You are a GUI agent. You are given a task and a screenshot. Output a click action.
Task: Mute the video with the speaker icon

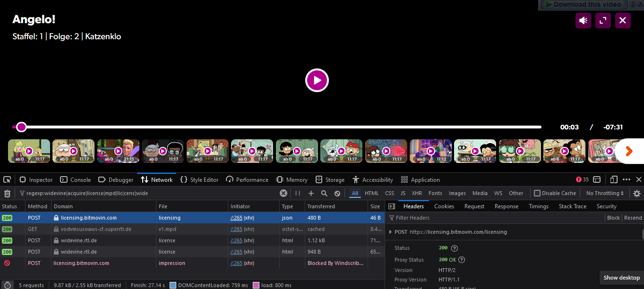pyautogui.click(x=583, y=20)
